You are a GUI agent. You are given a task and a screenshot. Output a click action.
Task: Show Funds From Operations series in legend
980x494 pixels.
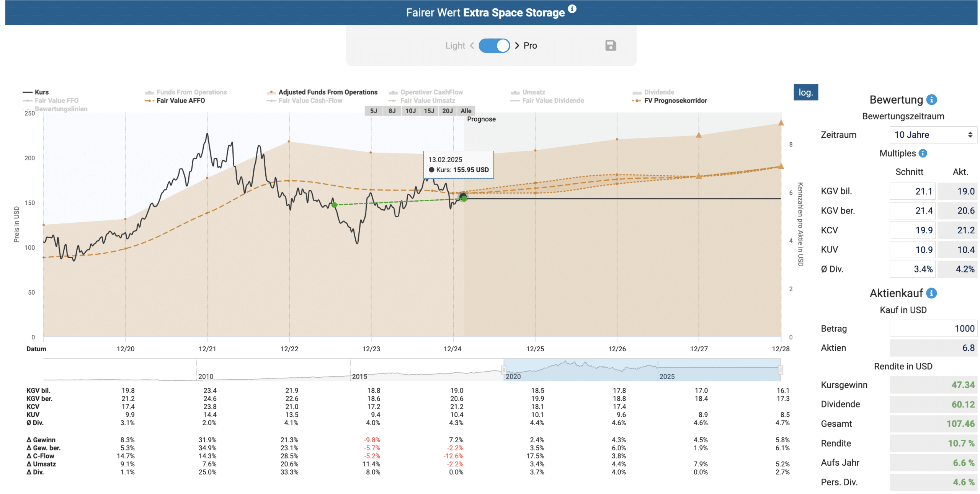coord(186,92)
